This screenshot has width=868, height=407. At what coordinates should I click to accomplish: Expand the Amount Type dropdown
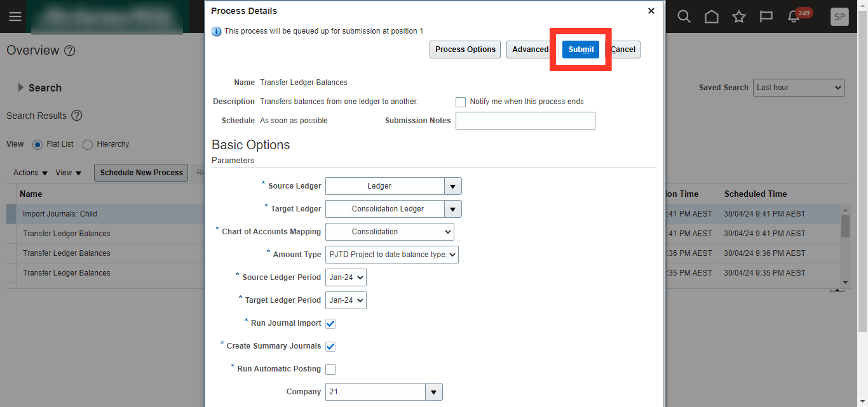pyautogui.click(x=391, y=255)
